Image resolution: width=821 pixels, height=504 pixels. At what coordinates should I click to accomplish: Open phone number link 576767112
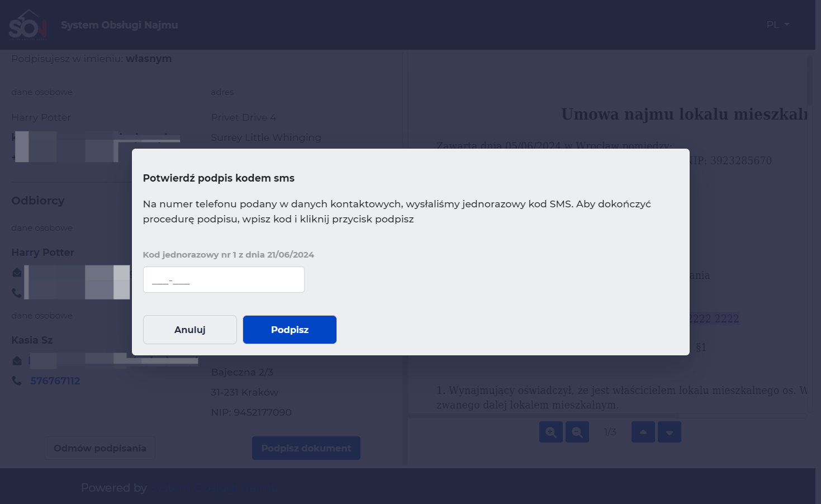pos(55,381)
